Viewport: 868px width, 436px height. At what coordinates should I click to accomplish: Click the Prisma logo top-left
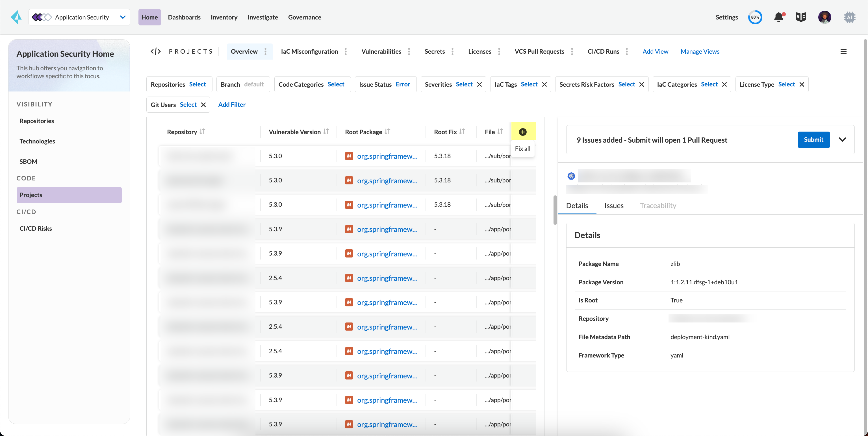pos(16,17)
